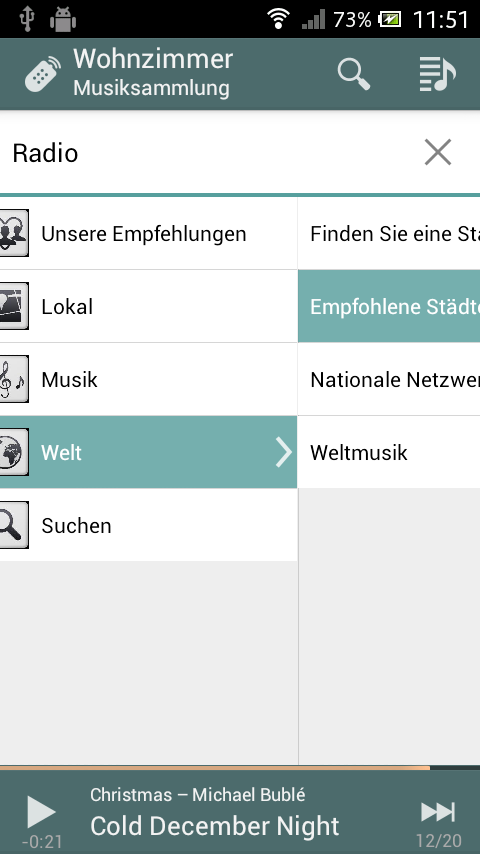This screenshot has width=480, height=854.
Task: Tap the remote control icon
Action: coord(42,74)
